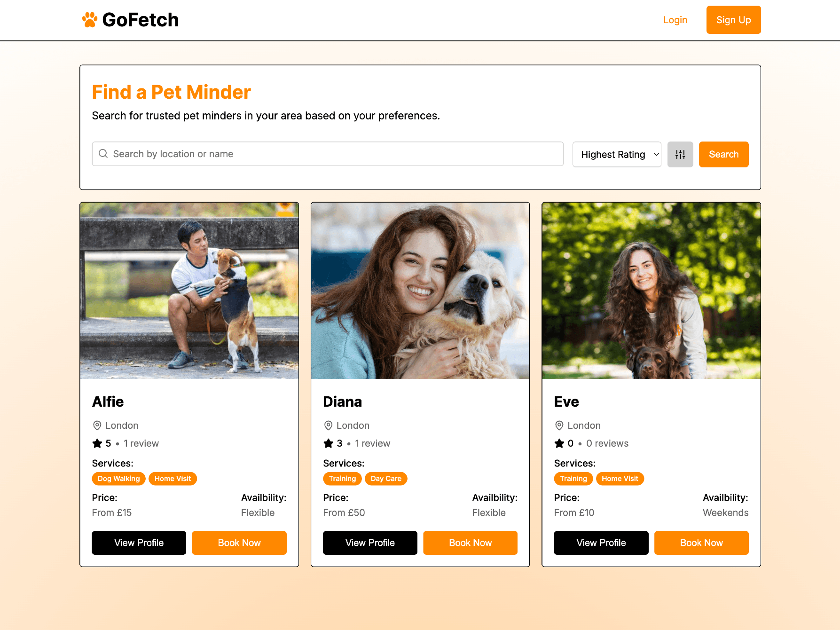Click Alfie's '1 review' text
Viewport: 840px width, 630px height.
tap(141, 443)
